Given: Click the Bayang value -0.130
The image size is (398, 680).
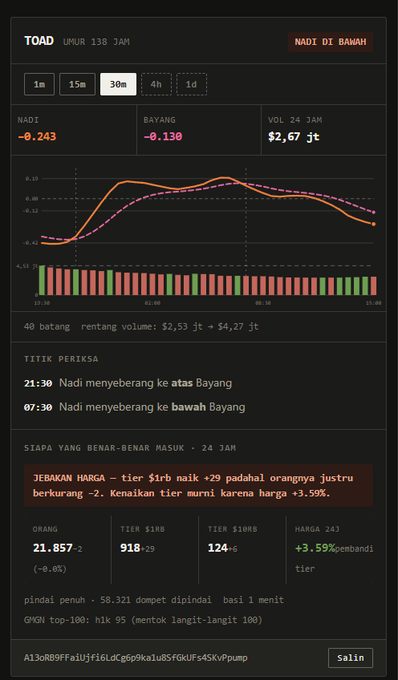Looking at the screenshot, I should tap(163, 137).
